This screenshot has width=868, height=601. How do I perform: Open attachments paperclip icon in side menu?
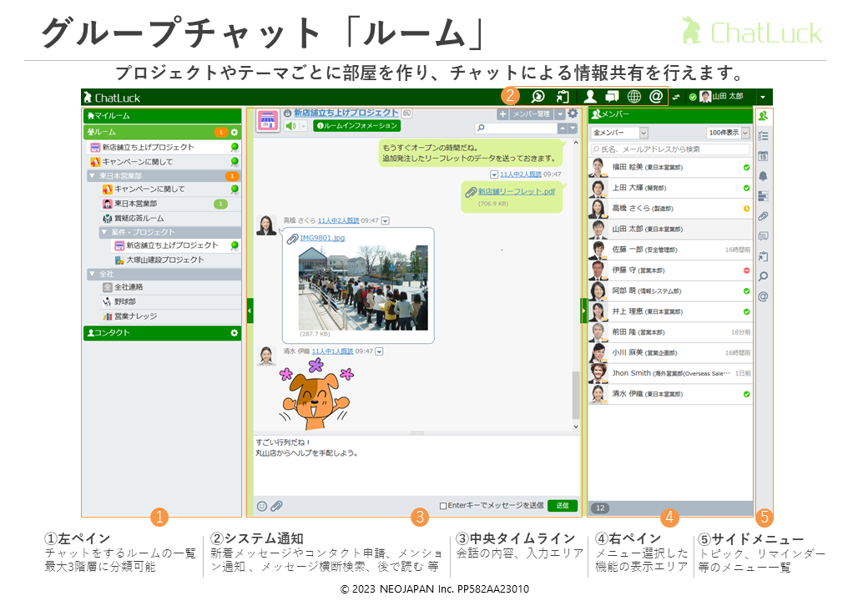(763, 216)
